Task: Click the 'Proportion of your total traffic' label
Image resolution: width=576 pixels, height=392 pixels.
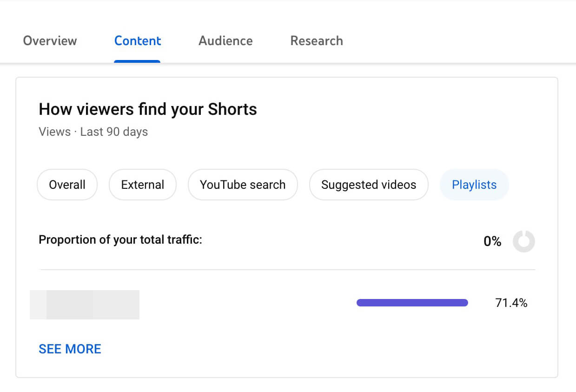Action: [x=120, y=240]
